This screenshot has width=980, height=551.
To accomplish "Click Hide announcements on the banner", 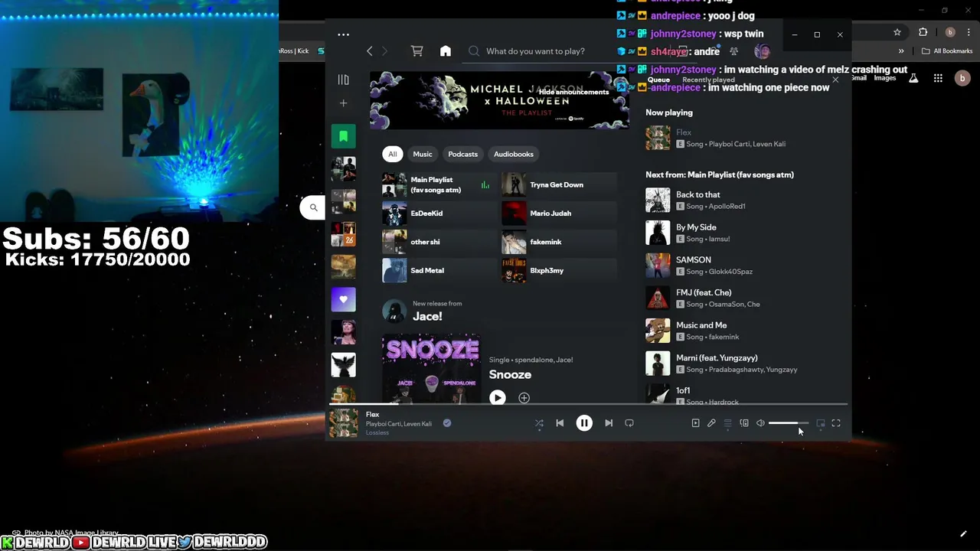I will (x=573, y=92).
